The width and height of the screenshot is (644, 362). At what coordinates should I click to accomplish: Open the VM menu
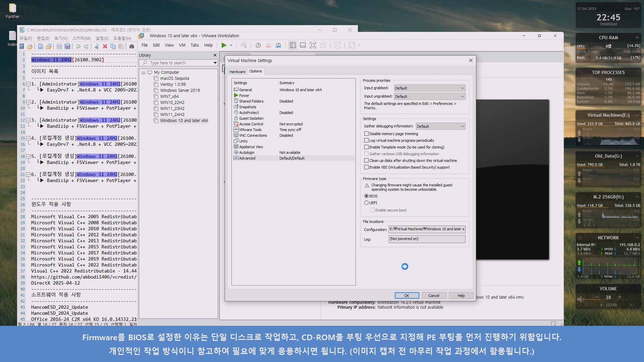[x=182, y=45]
